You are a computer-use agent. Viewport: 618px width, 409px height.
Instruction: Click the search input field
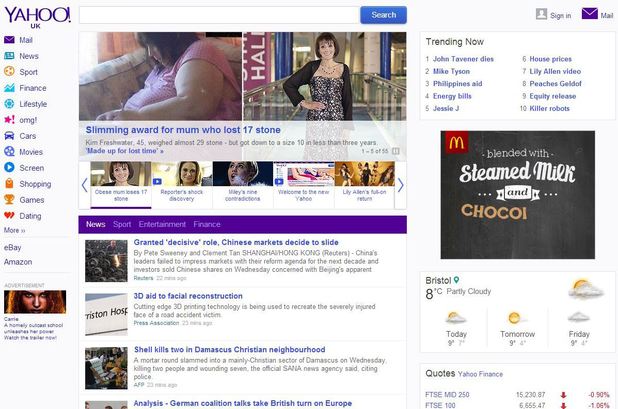(x=219, y=15)
